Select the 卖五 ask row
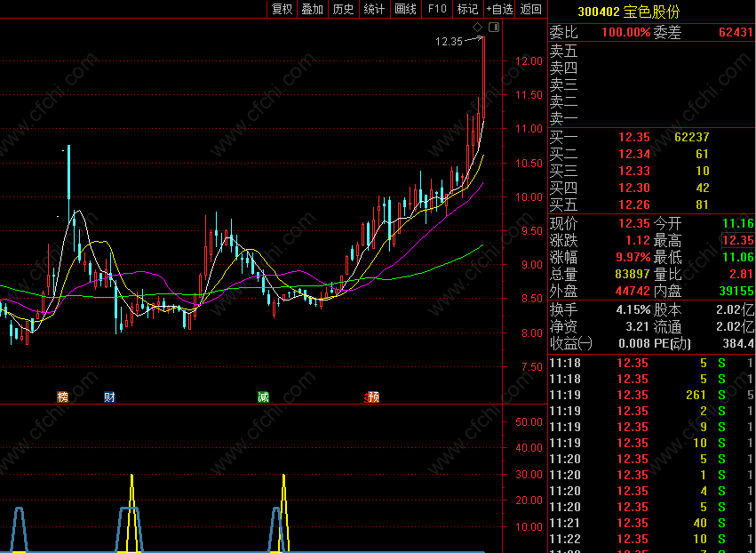 pos(652,51)
